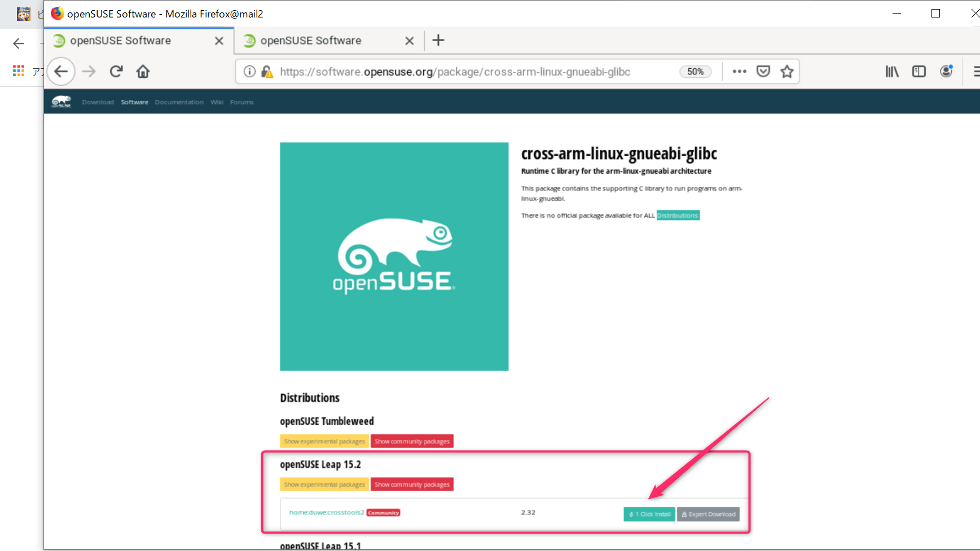Click the large openSUSE package image
Screen dimensions: 980x551
click(394, 257)
